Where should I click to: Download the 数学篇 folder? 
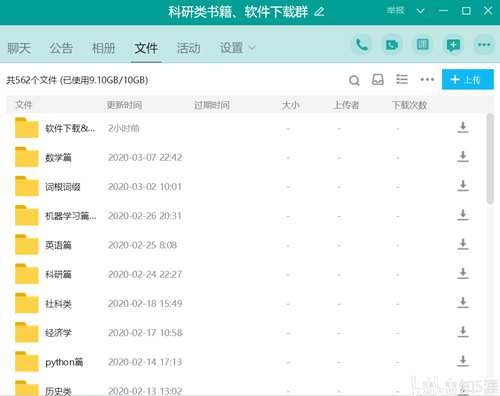point(463,157)
